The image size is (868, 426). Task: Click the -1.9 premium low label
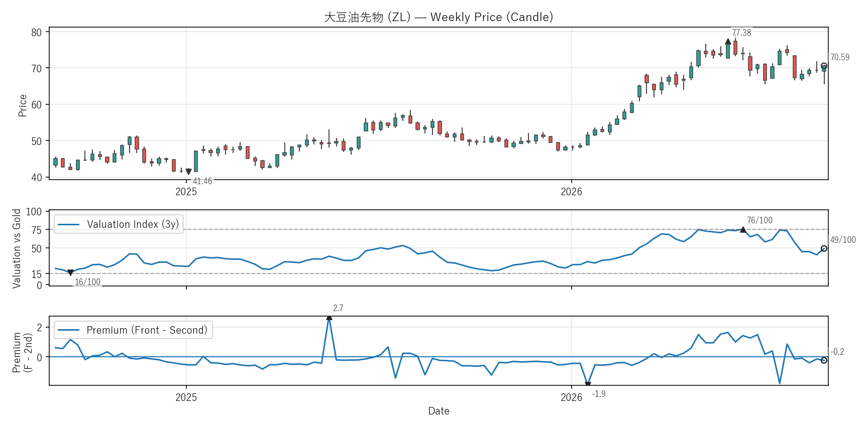point(598,394)
